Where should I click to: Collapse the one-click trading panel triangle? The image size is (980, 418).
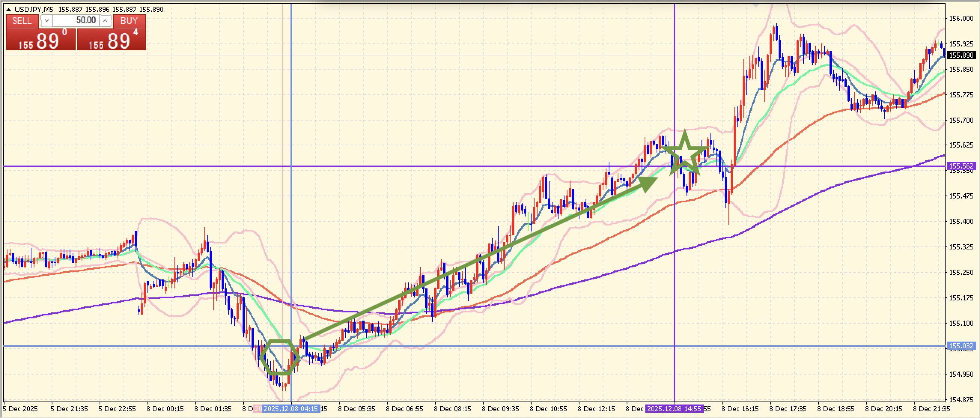(x=8, y=9)
